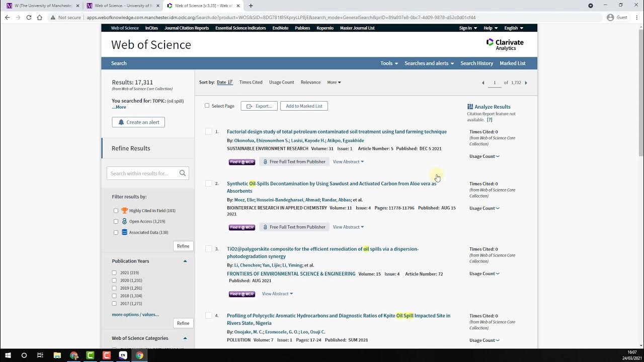This screenshot has width=644, height=362.
Task: Click the citation report help [?] icon
Action: click(490, 120)
